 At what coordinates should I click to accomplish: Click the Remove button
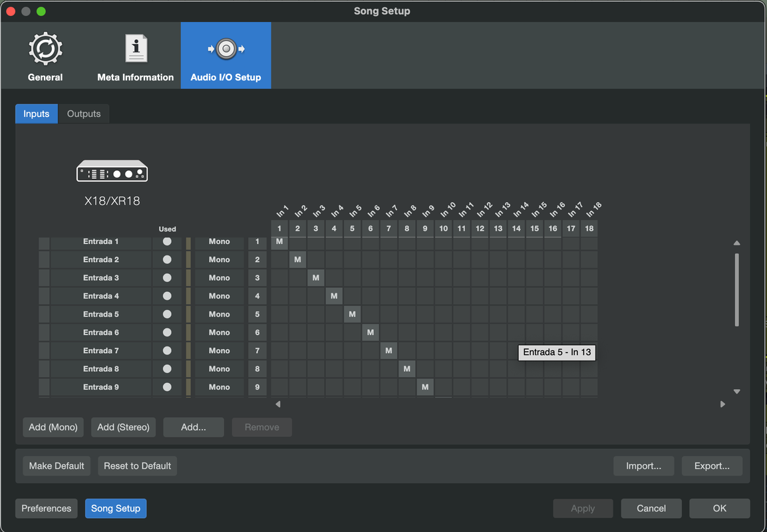coord(261,427)
